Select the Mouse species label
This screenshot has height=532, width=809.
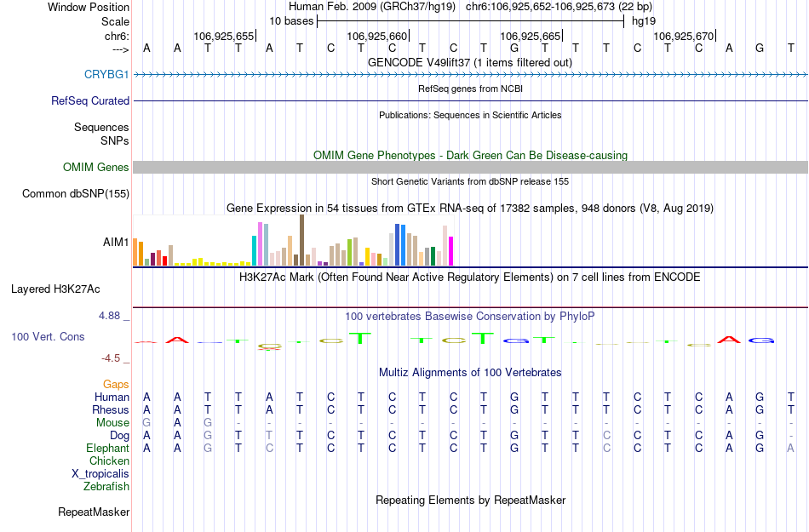pyautogui.click(x=112, y=423)
